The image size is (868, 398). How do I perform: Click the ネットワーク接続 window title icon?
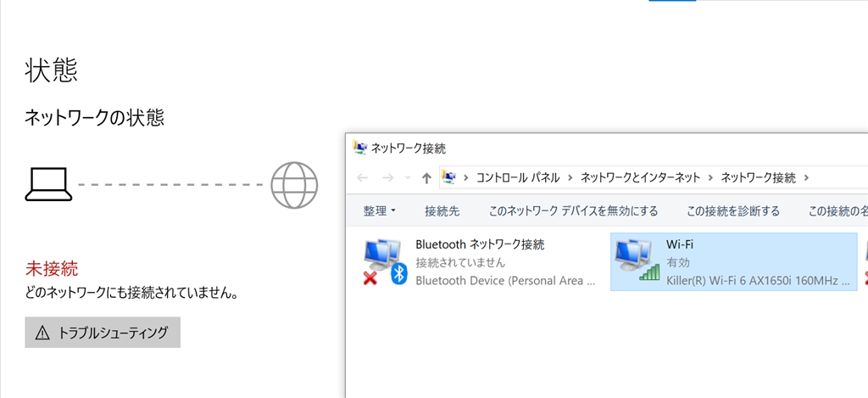tap(359, 148)
